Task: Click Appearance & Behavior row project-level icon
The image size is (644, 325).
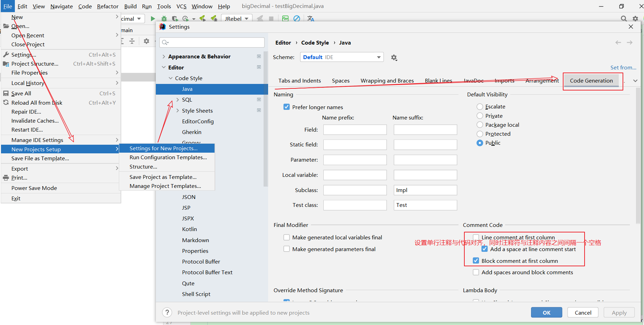Action: pyautogui.click(x=259, y=56)
